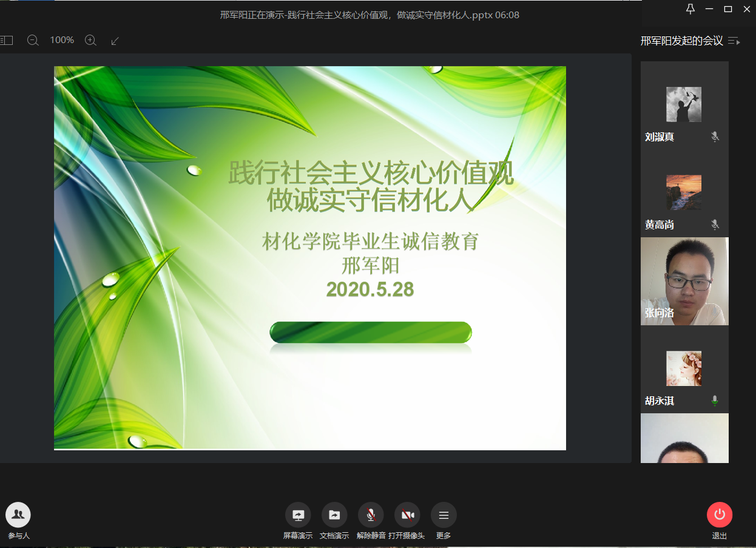Click the shrink presentation arrow icon
Image resolution: width=756 pixels, height=548 pixels.
pyautogui.click(x=115, y=41)
